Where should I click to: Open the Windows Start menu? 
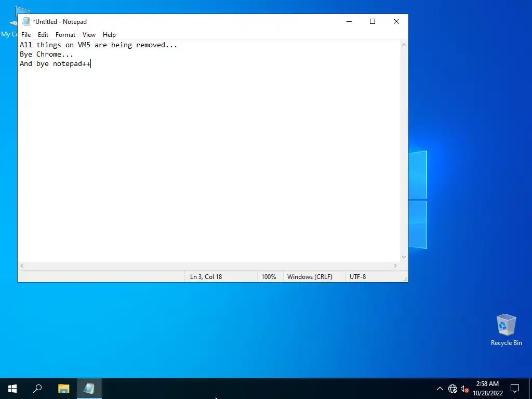[x=12, y=389]
